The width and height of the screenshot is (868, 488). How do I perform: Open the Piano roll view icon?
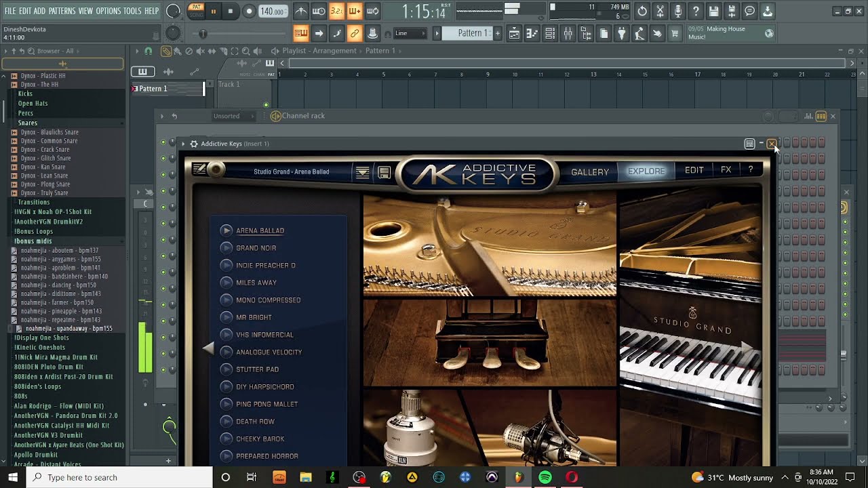[x=532, y=33]
